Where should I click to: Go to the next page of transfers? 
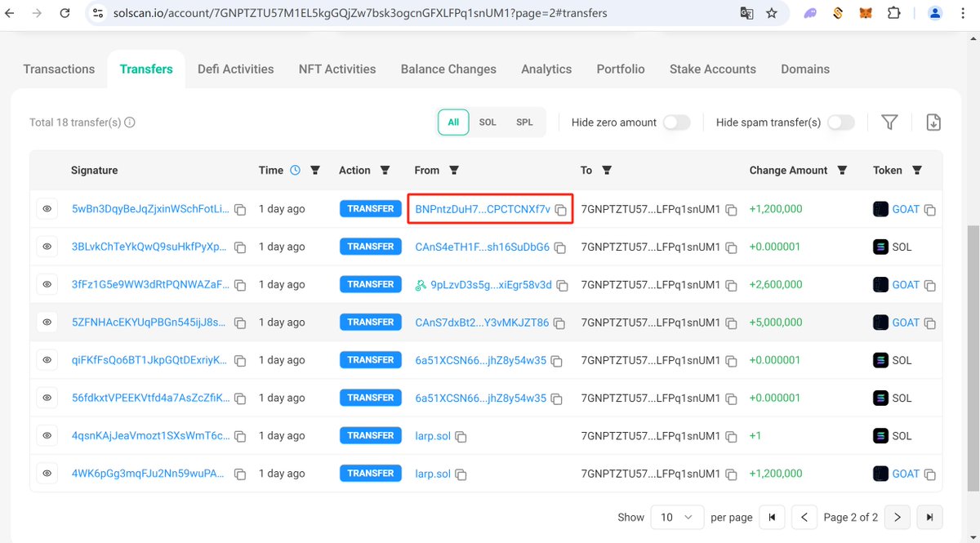click(x=898, y=517)
